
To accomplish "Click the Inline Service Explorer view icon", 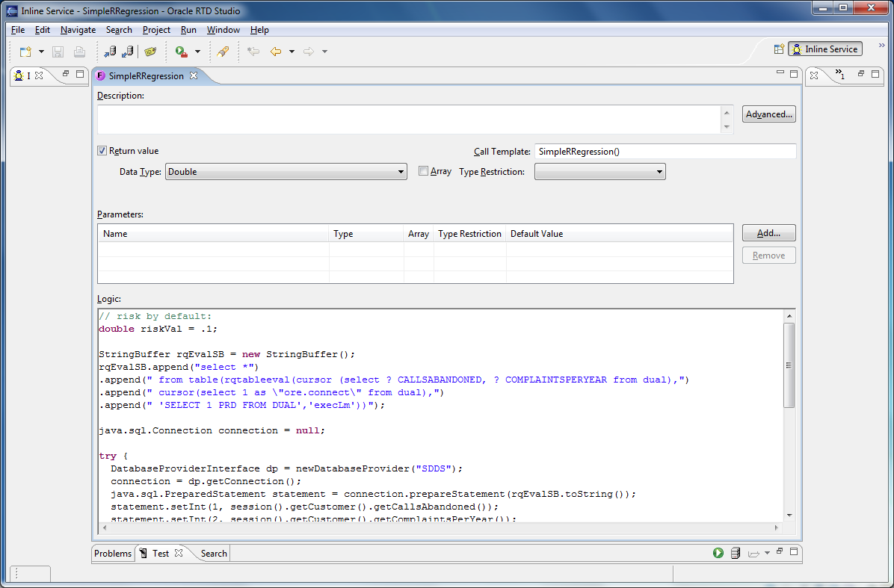I will [x=18, y=75].
